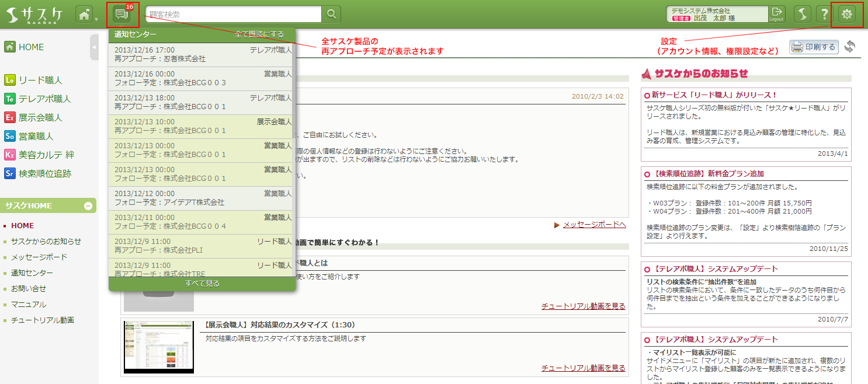The height and width of the screenshot is (384, 868).
Task: Open the settings gear icon
Action: coord(846,14)
